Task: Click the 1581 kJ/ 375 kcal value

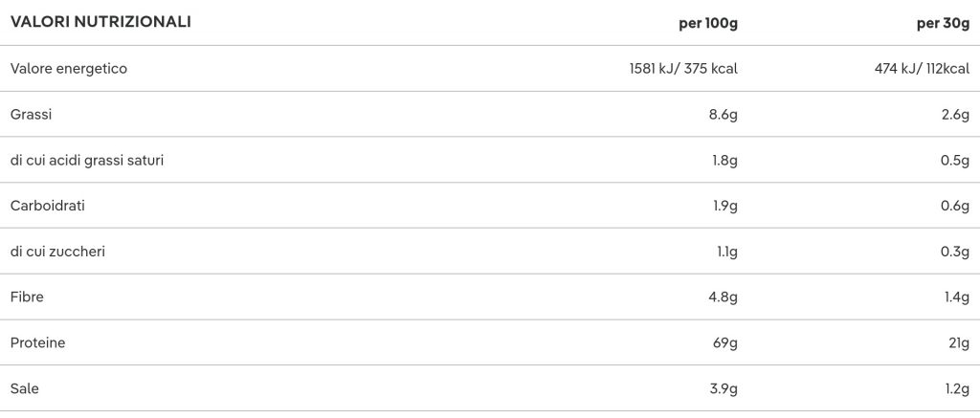Action: tap(683, 69)
